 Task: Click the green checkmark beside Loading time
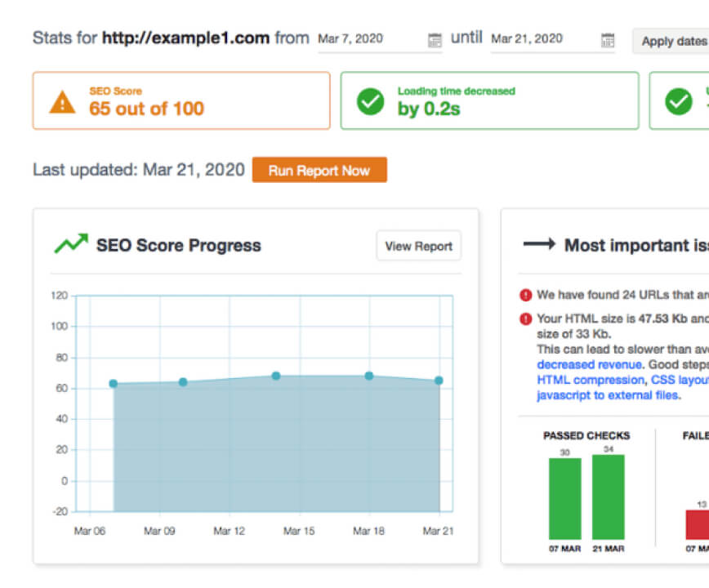coord(370,101)
